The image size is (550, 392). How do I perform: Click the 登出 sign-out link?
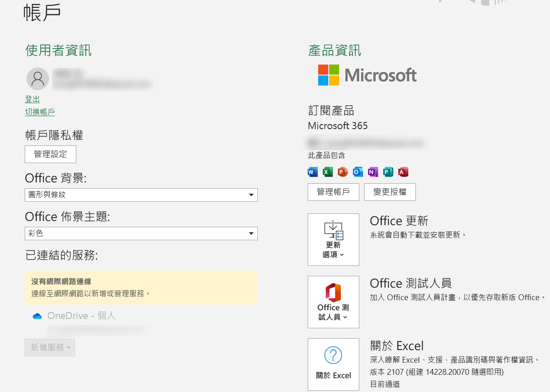[x=32, y=99]
